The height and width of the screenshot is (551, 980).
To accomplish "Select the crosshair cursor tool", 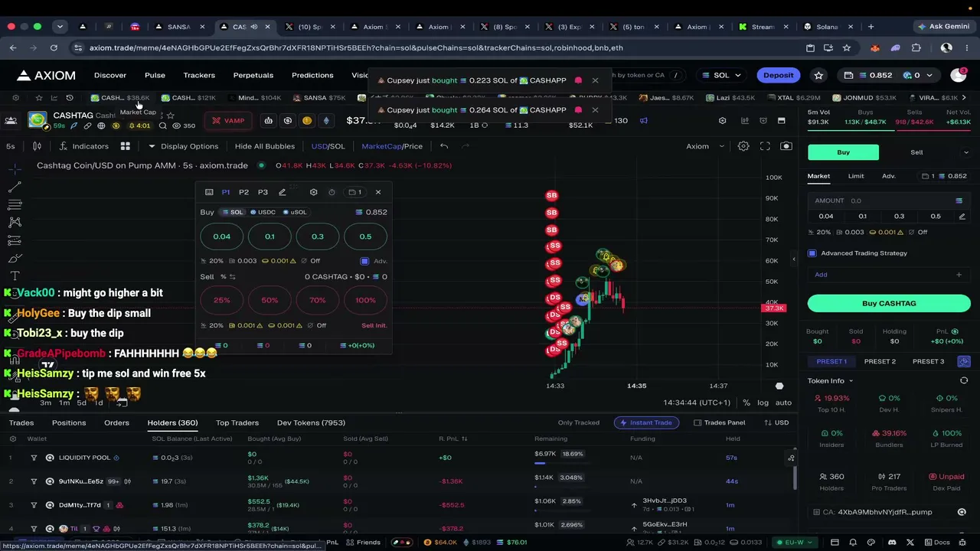I will coord(15,168).
